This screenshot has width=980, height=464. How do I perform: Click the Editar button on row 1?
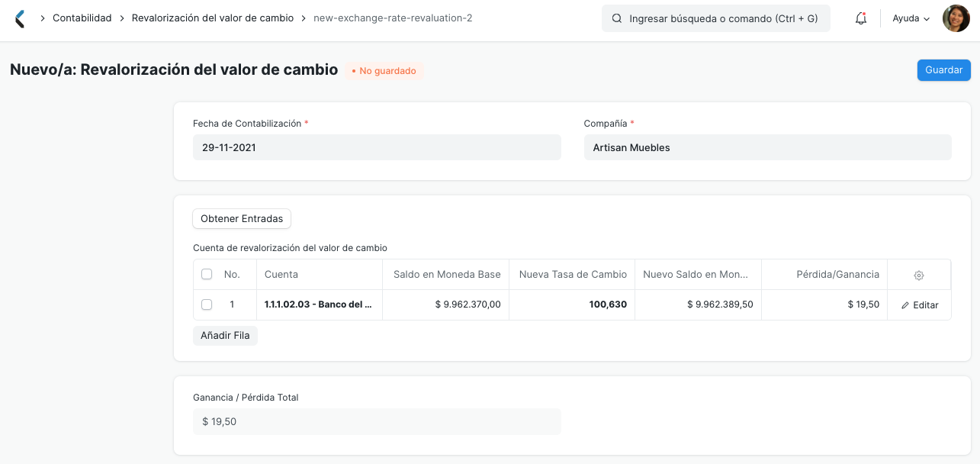pyautogui.click(x=919, y=304)
